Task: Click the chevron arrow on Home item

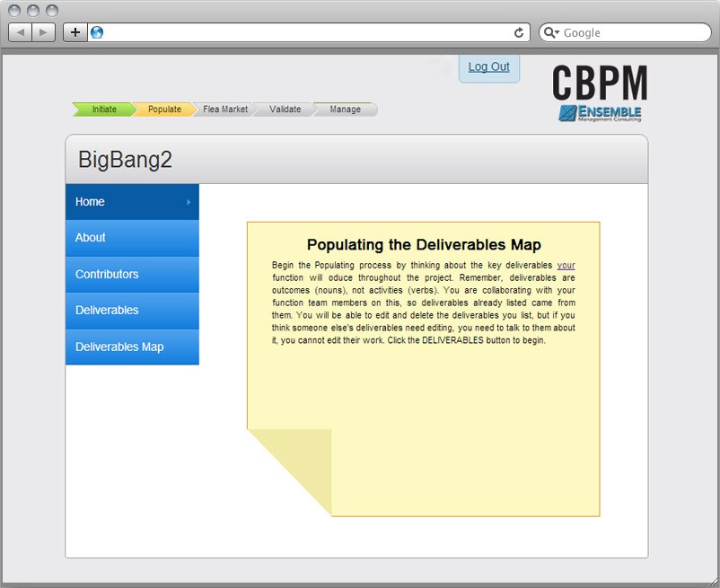Action: click(x=188, y=202)
